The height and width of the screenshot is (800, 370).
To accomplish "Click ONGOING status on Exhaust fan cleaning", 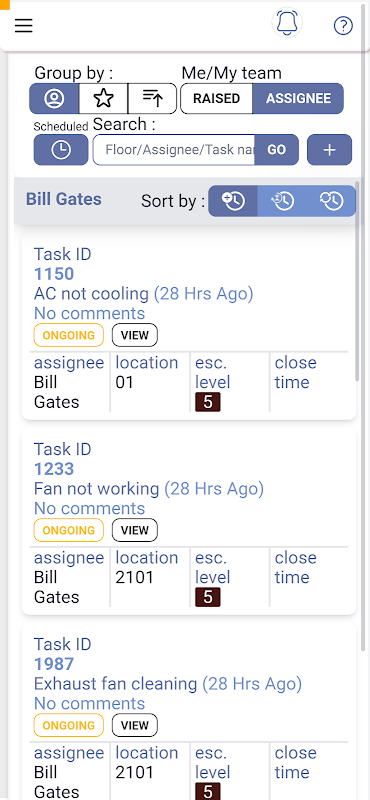I will click(69, 725).
